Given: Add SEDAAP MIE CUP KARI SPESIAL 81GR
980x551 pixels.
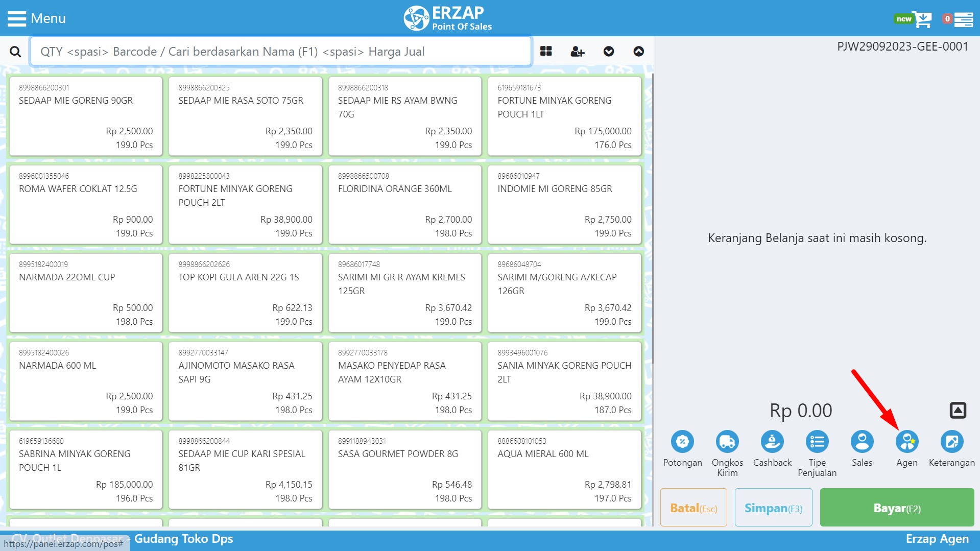Looking at the screenshot, I should pyautogui.click(x=245, y=470).
